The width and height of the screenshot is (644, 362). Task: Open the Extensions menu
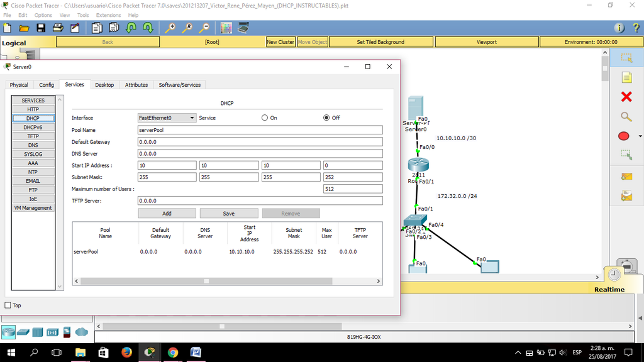pyautogui.click(x=108, y=15)
